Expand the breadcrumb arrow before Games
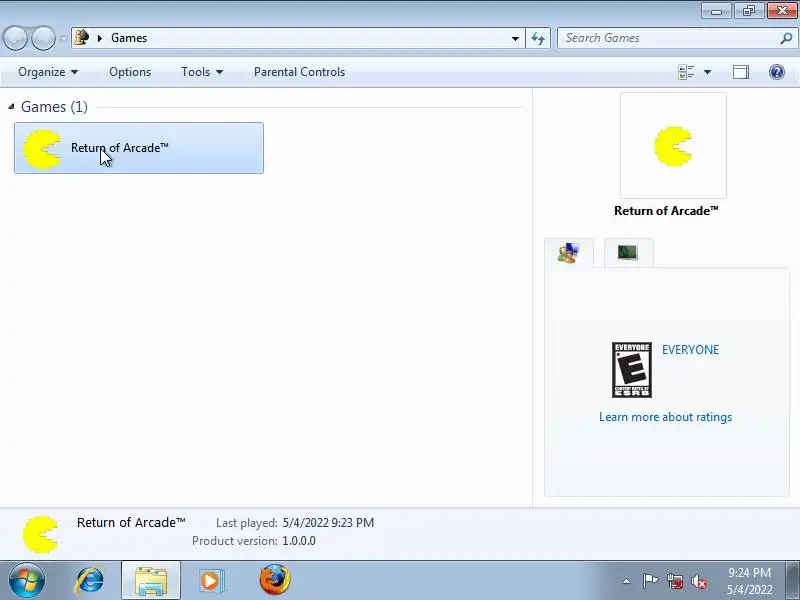The width and height of the screenshot is (800, 600). 100,38
